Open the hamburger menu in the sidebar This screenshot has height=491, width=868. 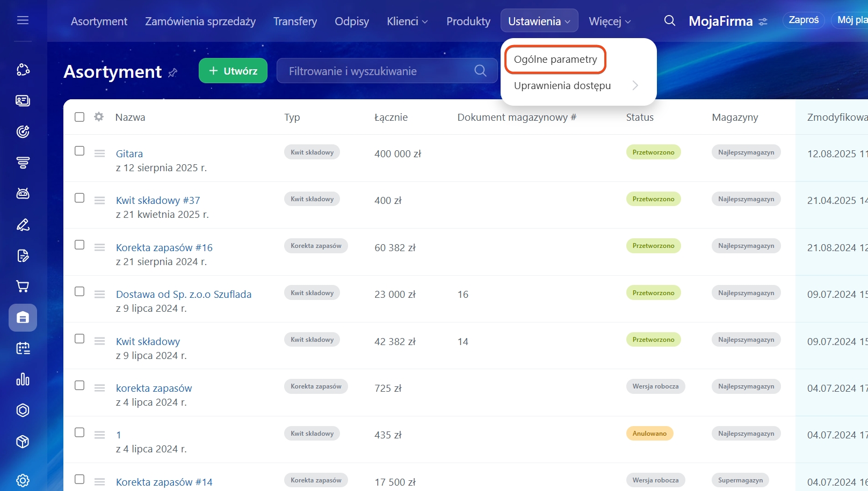point(23,20)
